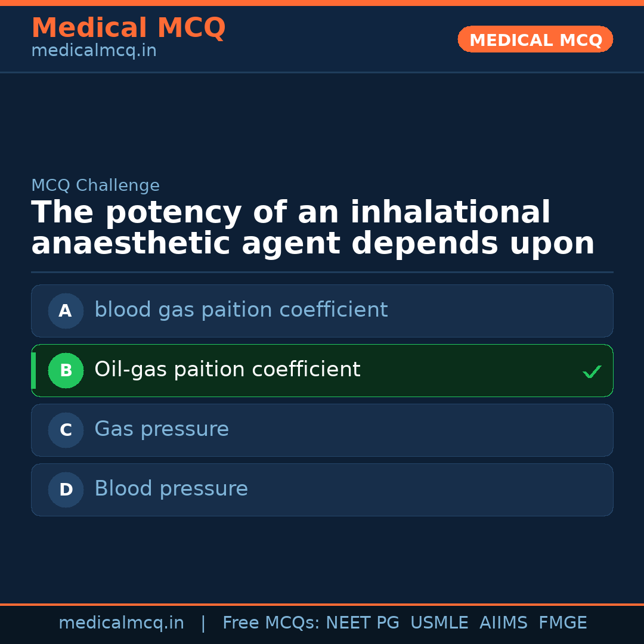This screenshot has height=644, width=644.
Task: Click the green B option badge
Action: point(66,370)
